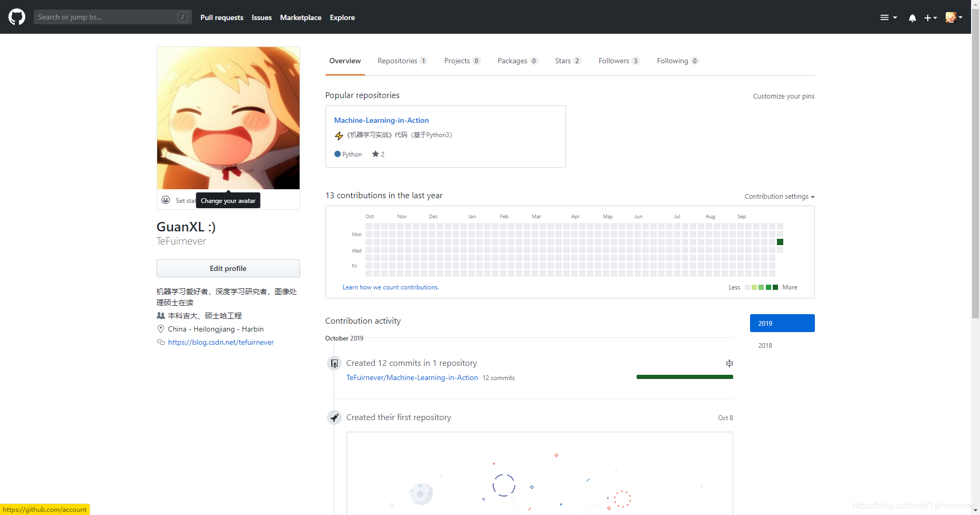
Task: Click Customize your pins link
Action: coord(784,96)
